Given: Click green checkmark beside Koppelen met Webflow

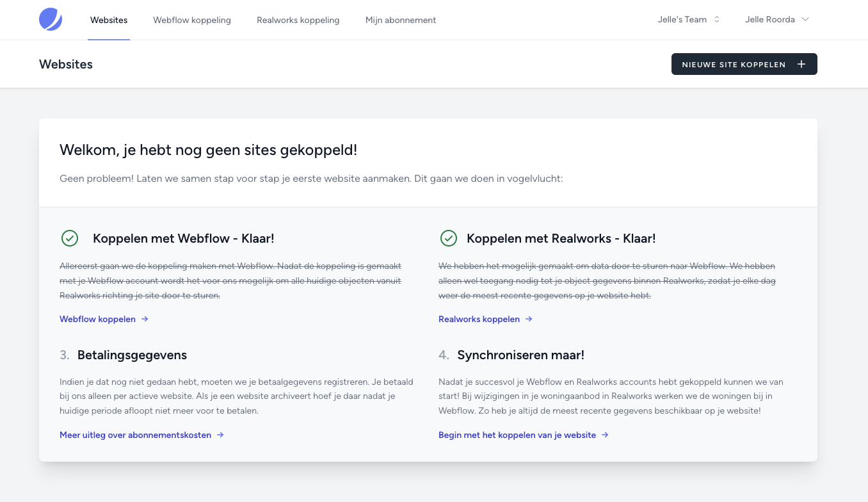Looking at the screenshot, I should click(69, 238).
